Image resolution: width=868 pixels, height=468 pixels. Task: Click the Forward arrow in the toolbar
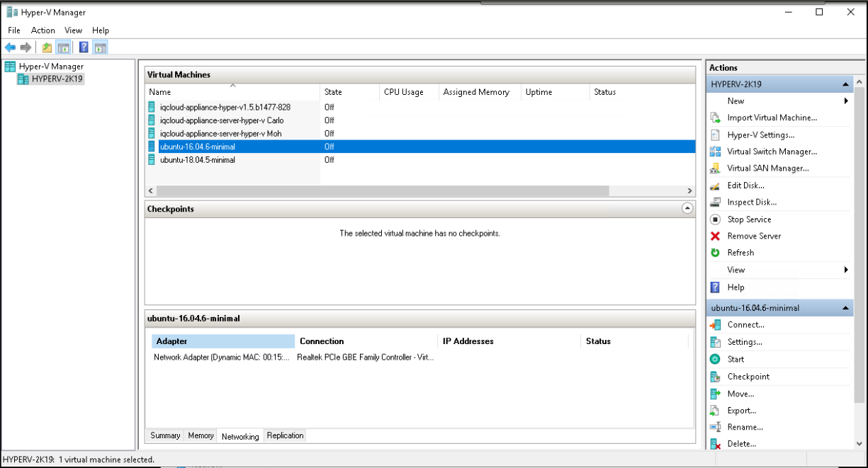click(26, 47)
